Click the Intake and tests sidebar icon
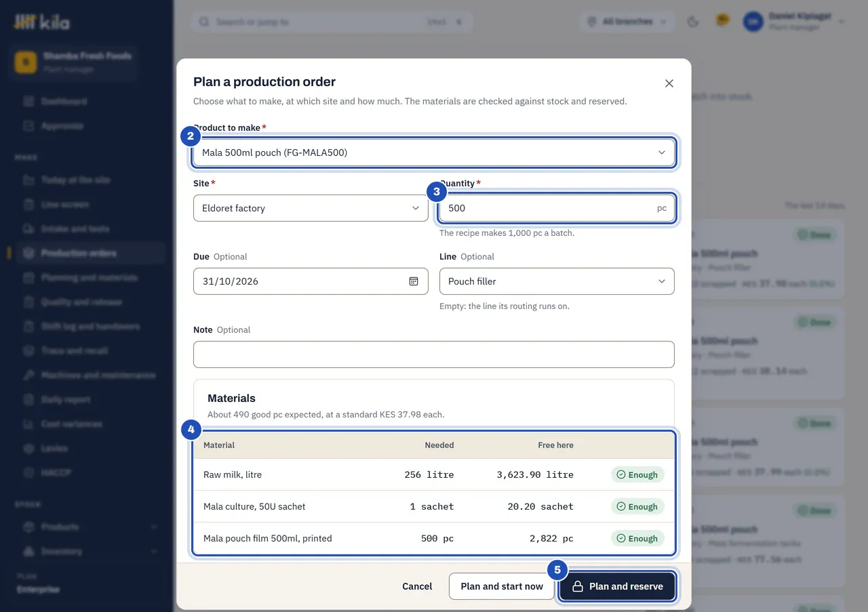Screen dimensions: 868x612 [28, 228]
